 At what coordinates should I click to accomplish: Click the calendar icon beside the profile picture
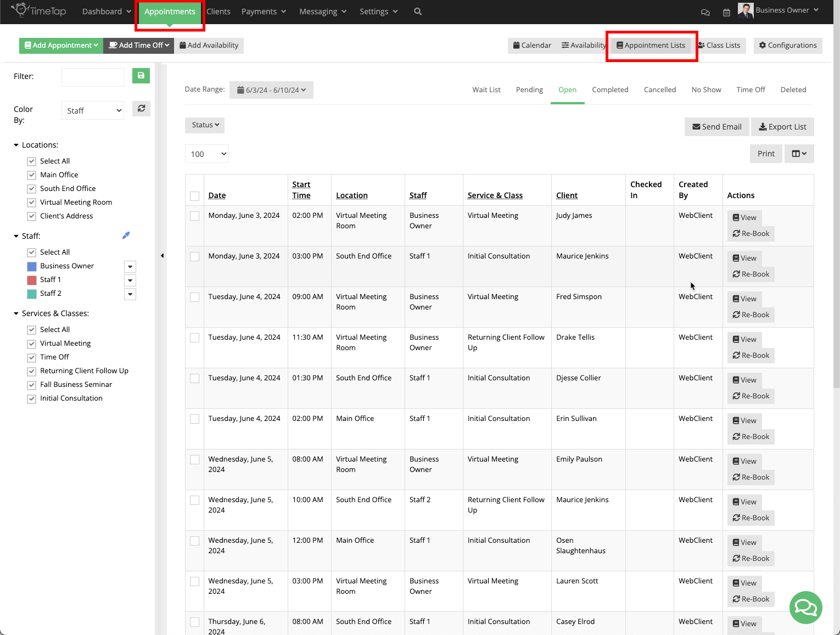(726, 12)
